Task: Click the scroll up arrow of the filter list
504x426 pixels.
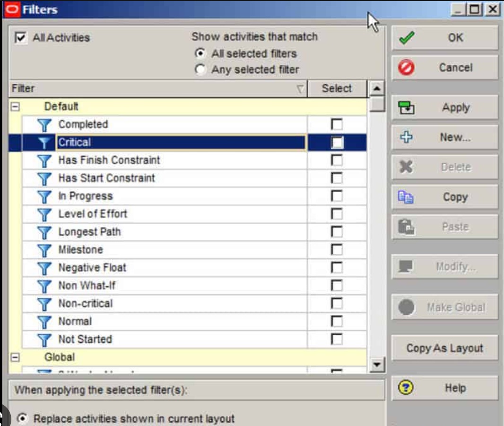Action: click(x=377, y=89)
